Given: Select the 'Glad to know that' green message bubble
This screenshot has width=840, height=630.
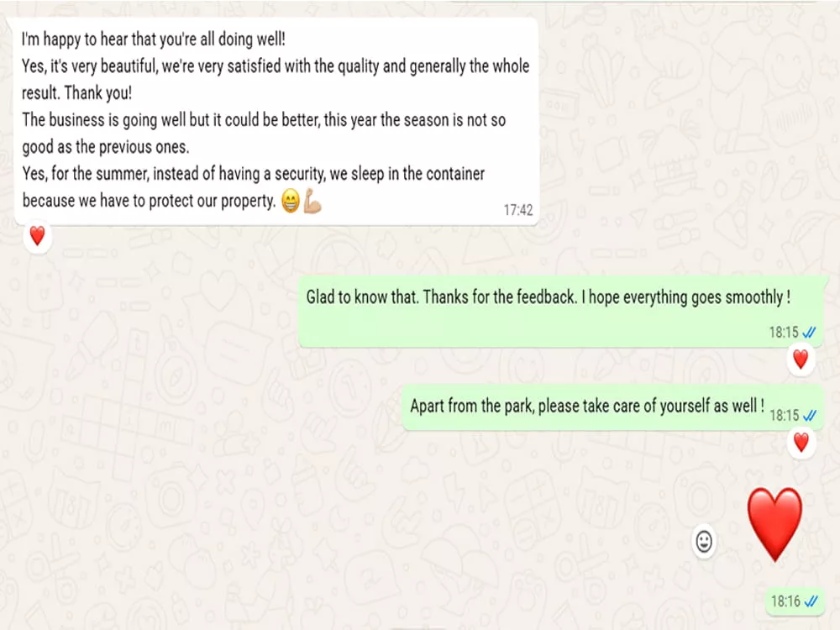Looking at the screenshot, I should click(x=560, y=312).
